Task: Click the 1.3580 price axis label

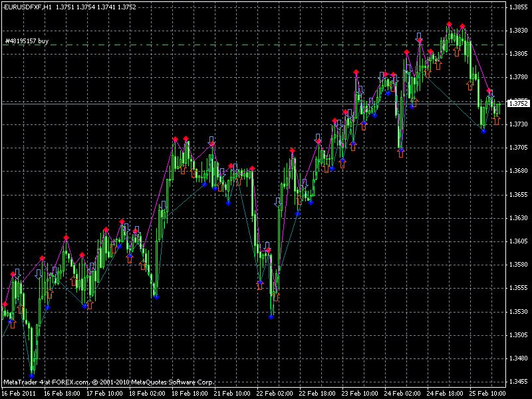Action: 519,265
